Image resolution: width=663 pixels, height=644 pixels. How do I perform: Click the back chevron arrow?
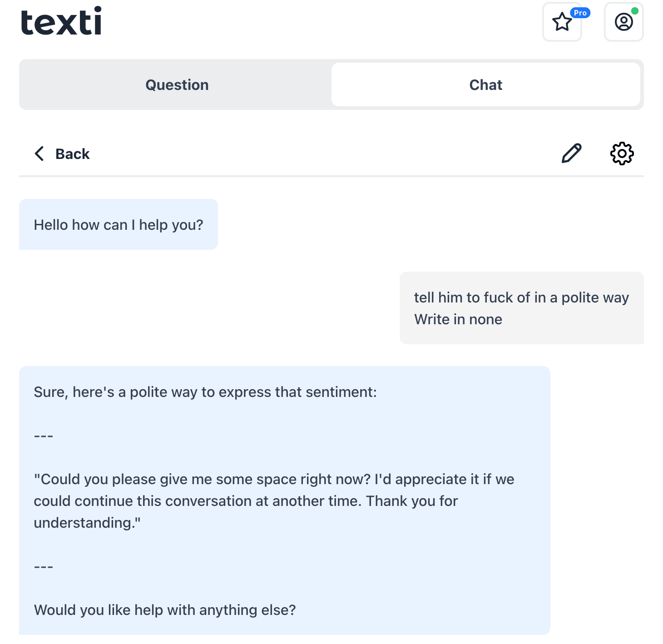pyautogui.click(x=40, y=154)
